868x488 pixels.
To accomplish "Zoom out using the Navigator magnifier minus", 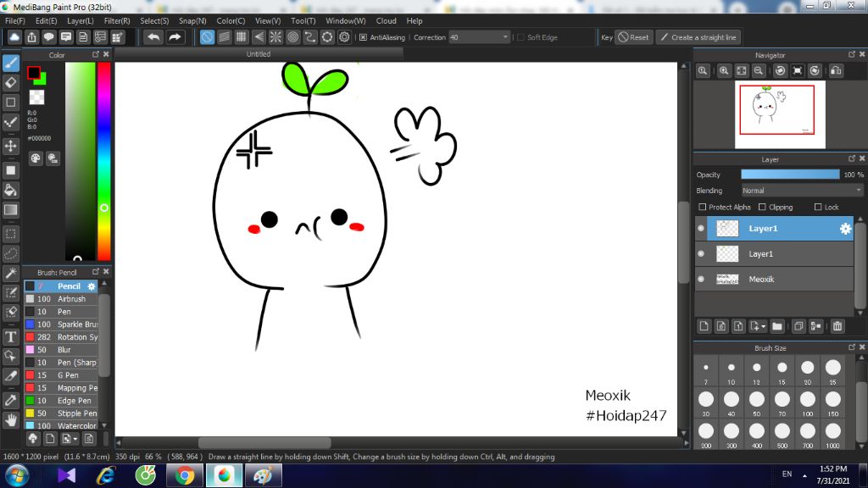I will click(x=759, y=71).
